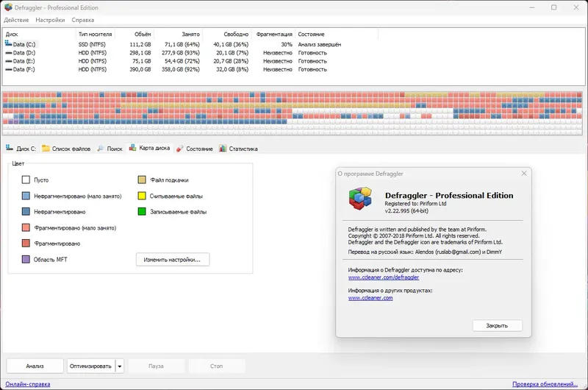Open the Справка menu
The height and width of the screenshot is (390, 588).
pyautogui.click(x=83, y=20)
